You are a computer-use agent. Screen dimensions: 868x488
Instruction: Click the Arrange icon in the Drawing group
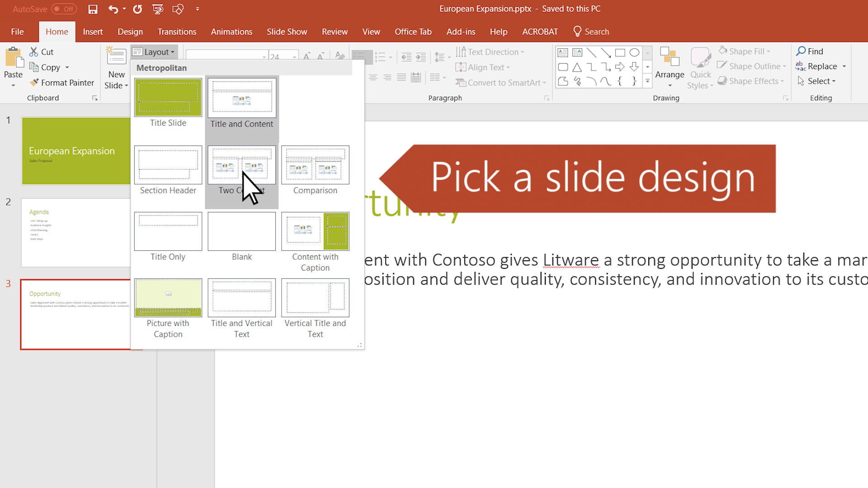pyautogui.click(x=670, y=57)
